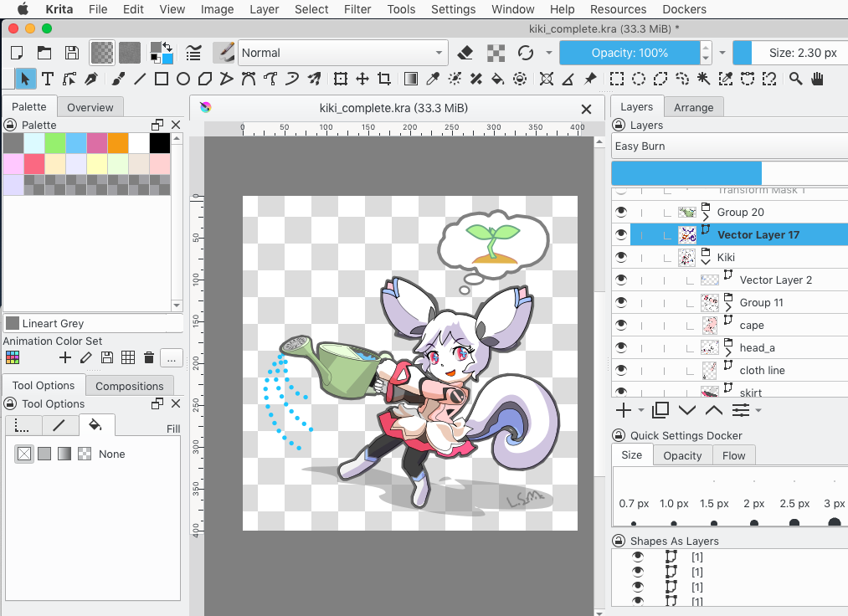848x616 pixels.
Task: Switch to the Compositions tab
Action: tap(129, 386)
